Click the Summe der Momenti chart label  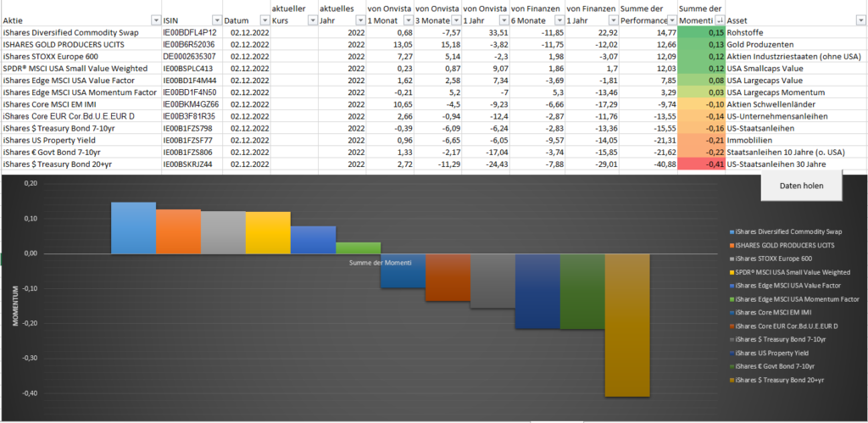381,263
